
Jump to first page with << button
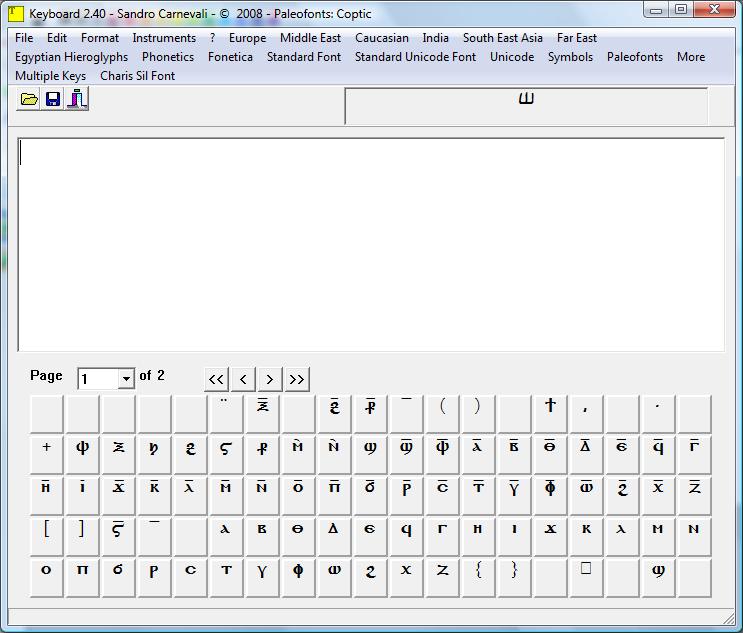(x=216, y=379)
